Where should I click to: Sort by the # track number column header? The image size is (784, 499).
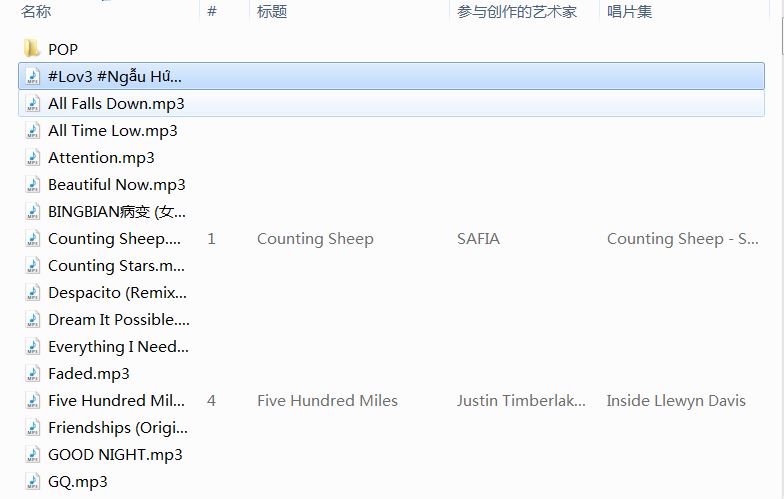[x=212, y=12]
